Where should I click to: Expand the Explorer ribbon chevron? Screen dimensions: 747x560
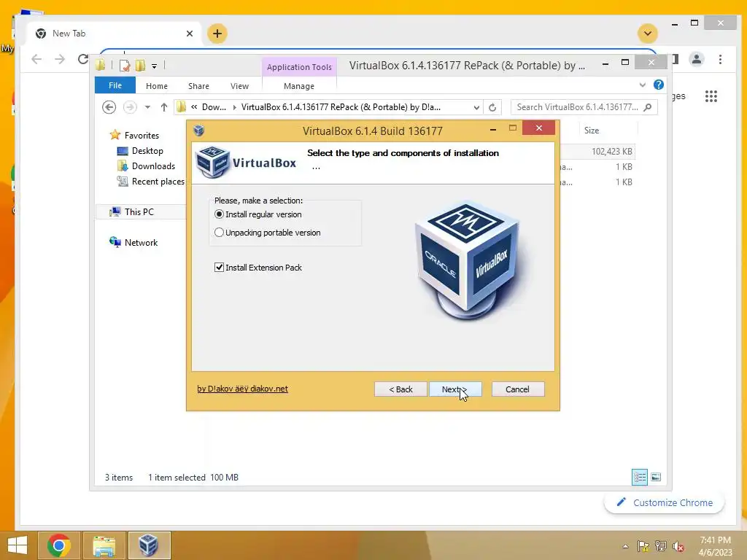(x=642, y=85)
